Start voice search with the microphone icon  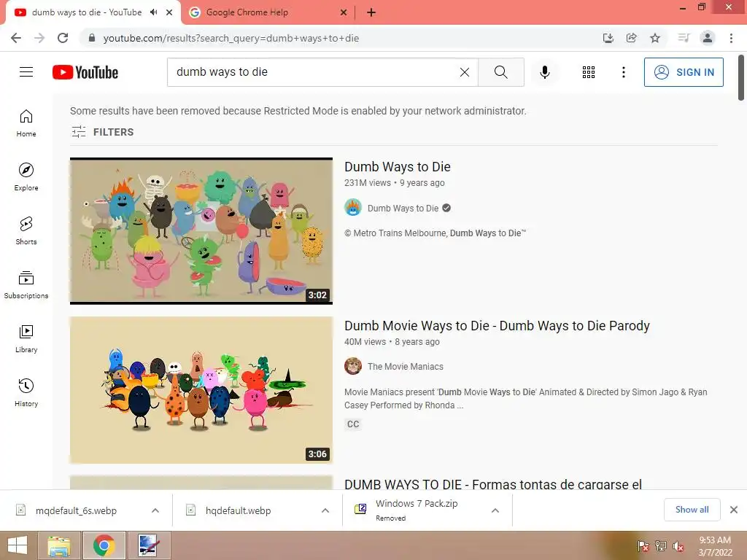click(x=544, y=72)
